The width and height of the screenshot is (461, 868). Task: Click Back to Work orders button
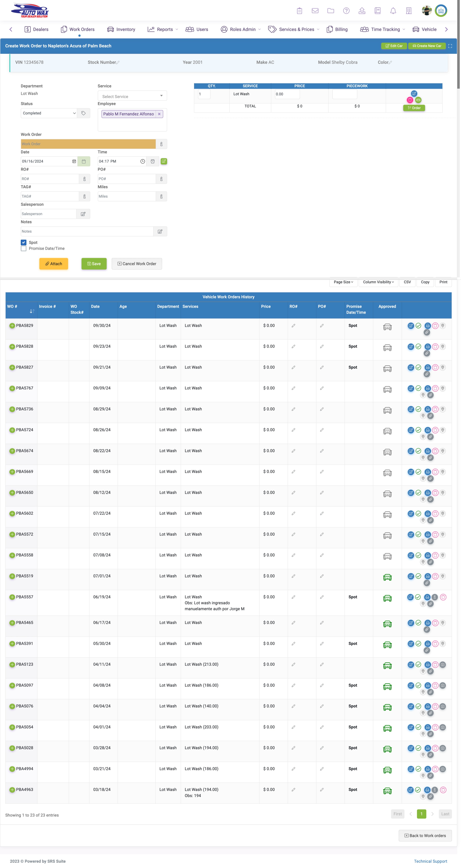(x=425, y=836)
